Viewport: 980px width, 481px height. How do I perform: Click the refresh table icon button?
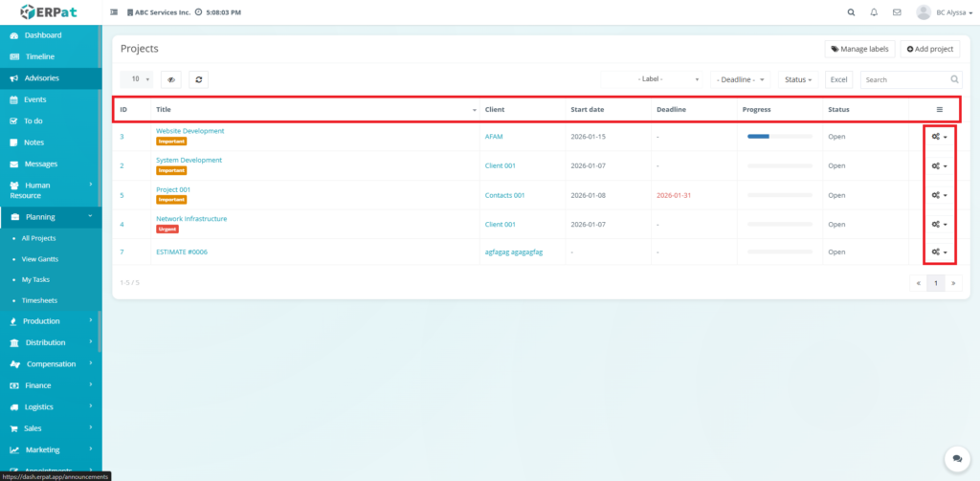click(198, 79)
